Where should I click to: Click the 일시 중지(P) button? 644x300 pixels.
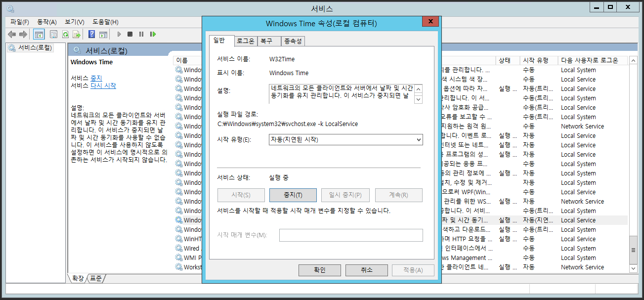(x=345, y=195)
